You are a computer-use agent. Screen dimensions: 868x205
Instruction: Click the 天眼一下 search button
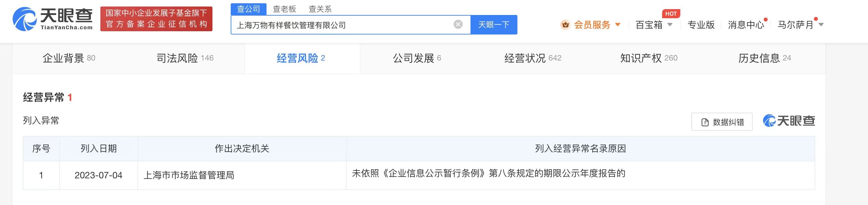(x=494, y=25)
